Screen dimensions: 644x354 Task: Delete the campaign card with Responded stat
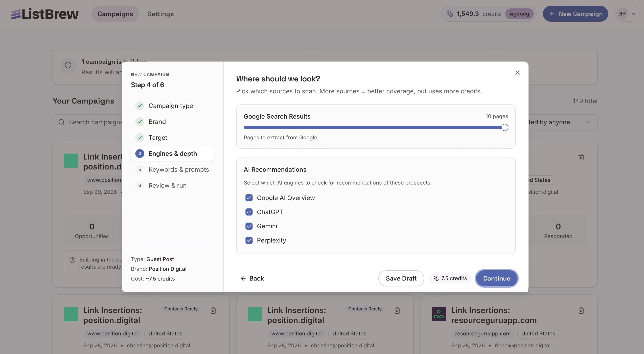click(x=581, y=157)
